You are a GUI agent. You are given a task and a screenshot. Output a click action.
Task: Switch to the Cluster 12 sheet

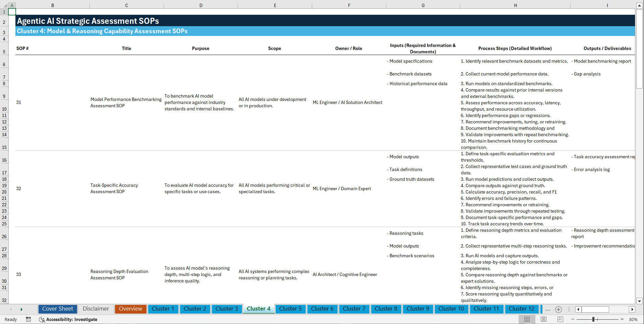point(522,309)
